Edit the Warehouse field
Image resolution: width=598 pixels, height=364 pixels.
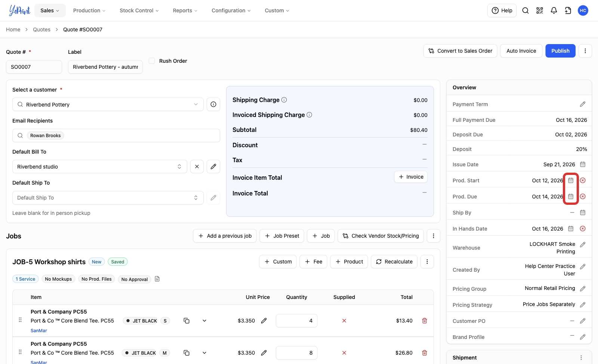point(583,245)
